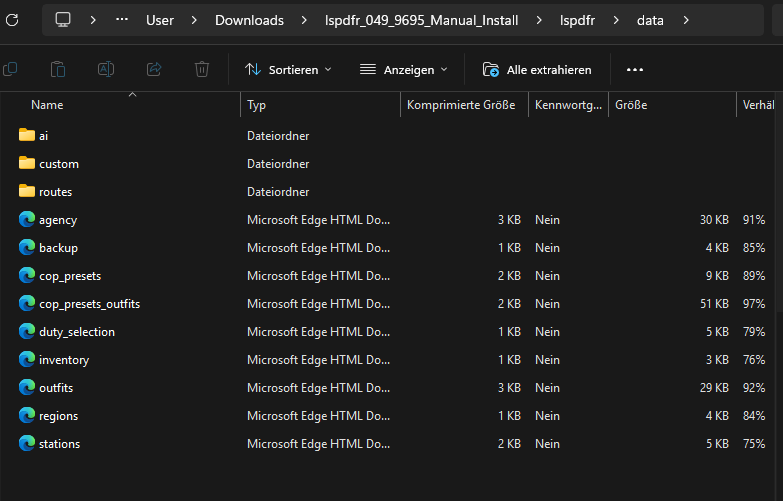Expand chevron after Downloads breadcrumb

pos(304,20)
